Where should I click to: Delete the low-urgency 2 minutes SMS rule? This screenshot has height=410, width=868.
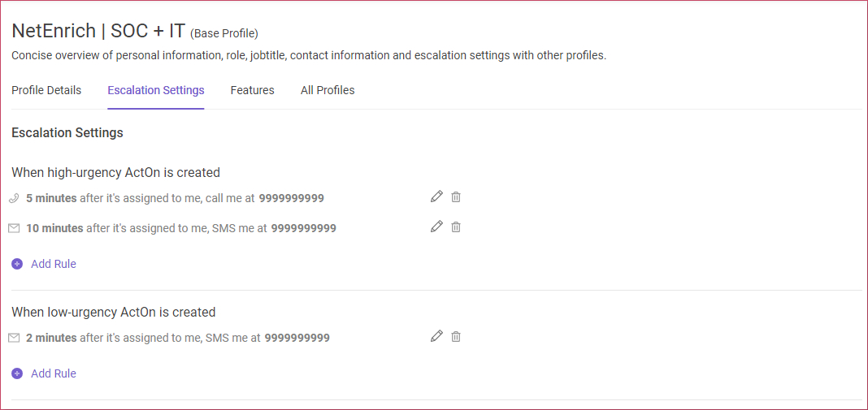coord(456,336)
